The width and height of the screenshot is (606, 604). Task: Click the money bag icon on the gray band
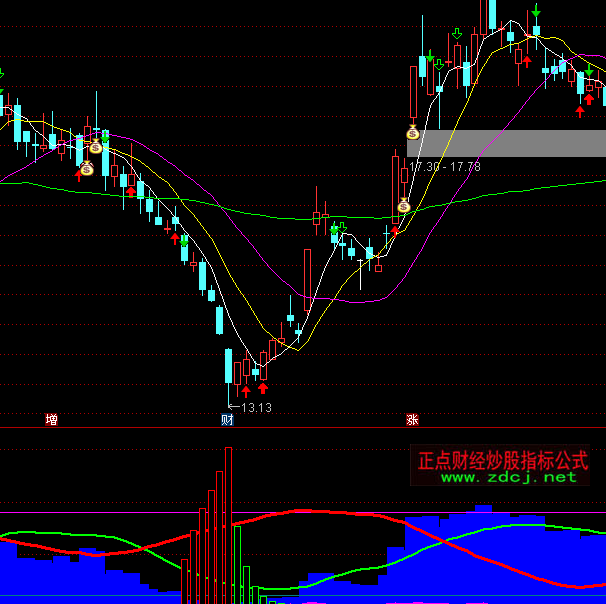(x=413, y=131)
